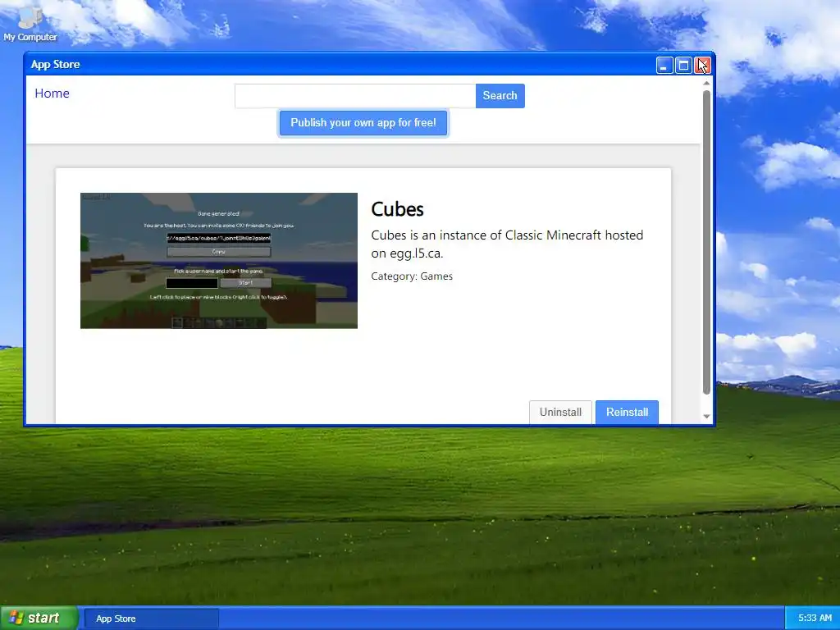Viewport: 840px width, 630px height.
Task: Click the Category: Games label
Action: (412, 276)
